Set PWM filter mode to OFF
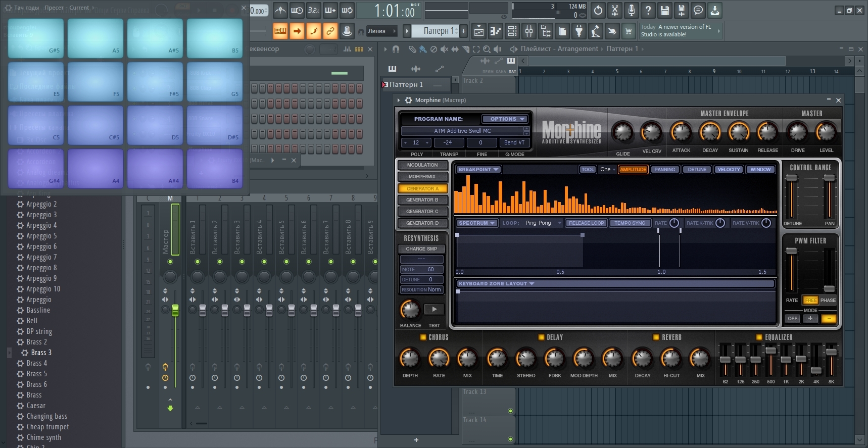This screenshot has width=868, height=448. [793, 319]
